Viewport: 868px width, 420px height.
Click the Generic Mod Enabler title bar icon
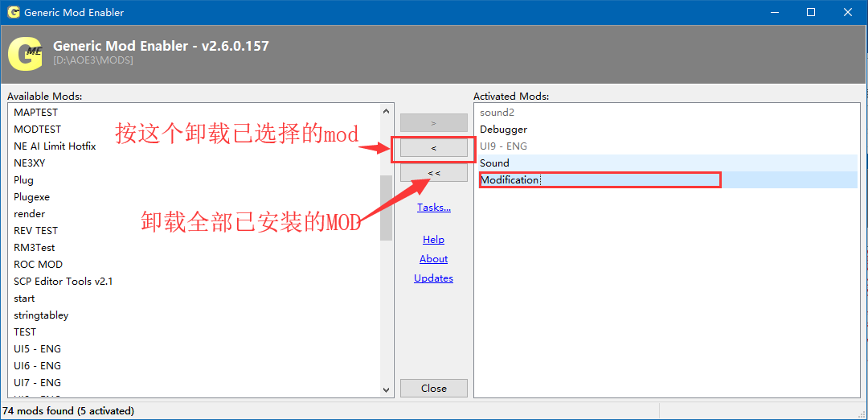point(14,12)
